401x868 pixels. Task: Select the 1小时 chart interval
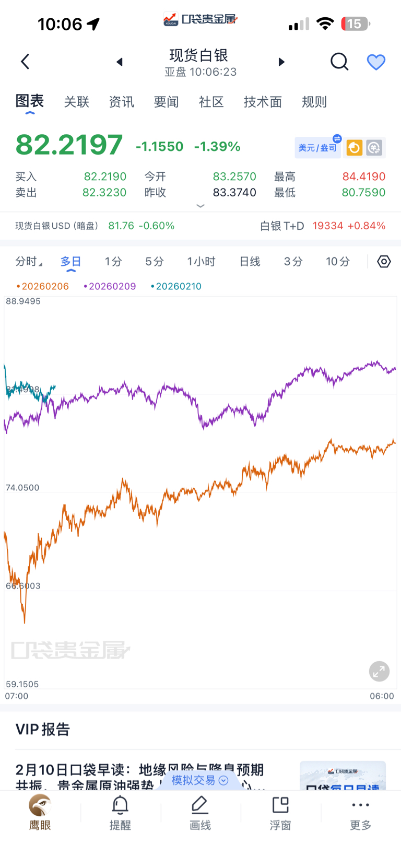pos(201,262)
